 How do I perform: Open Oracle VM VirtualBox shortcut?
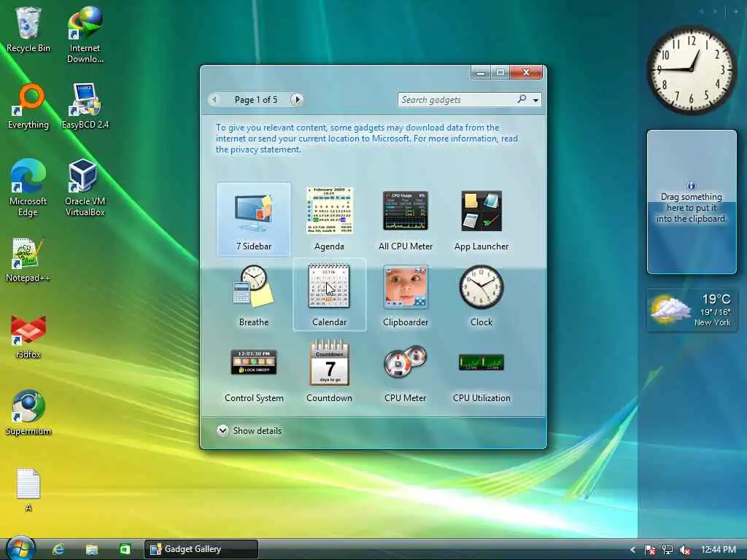pos(85,188)
